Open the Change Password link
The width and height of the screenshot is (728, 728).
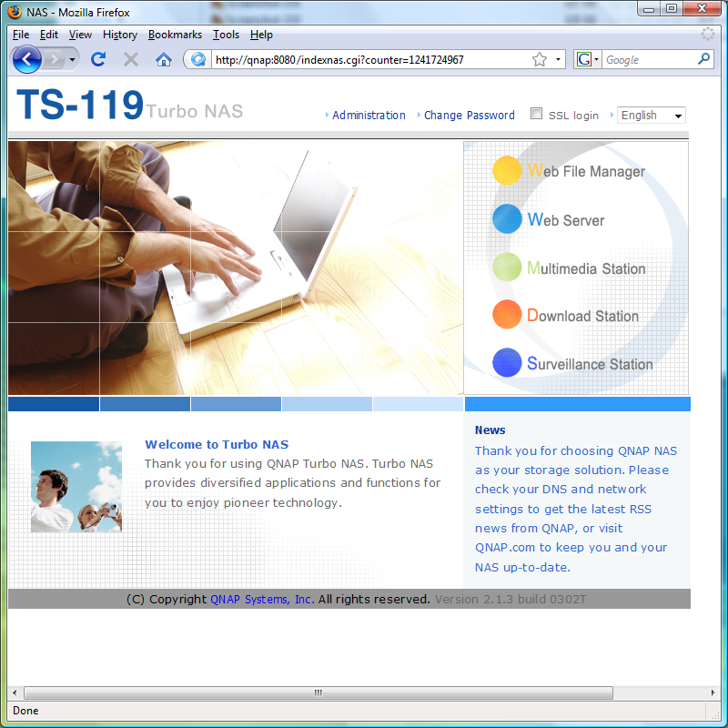click(469, 116)
